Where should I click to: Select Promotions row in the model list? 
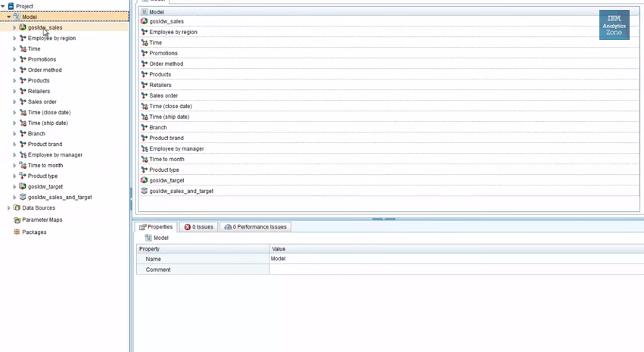(388, 53)
